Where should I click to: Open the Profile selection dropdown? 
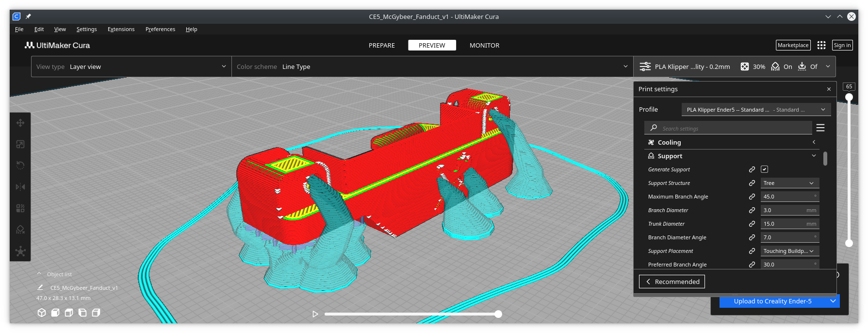pos(756,110)
